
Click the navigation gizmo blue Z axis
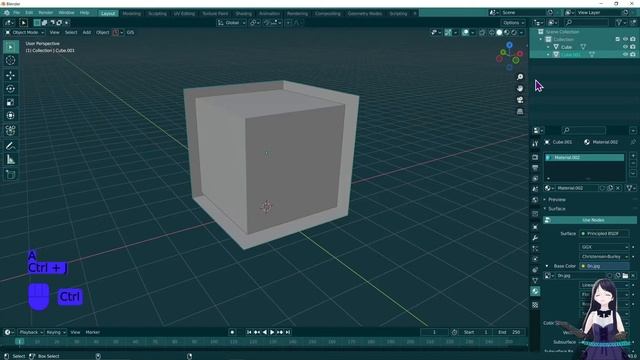[509, 45]
